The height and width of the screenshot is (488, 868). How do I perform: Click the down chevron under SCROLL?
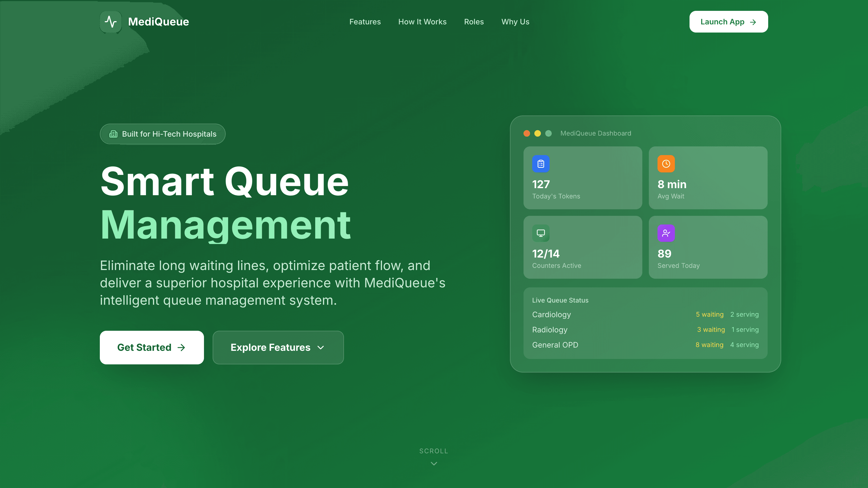434,464
